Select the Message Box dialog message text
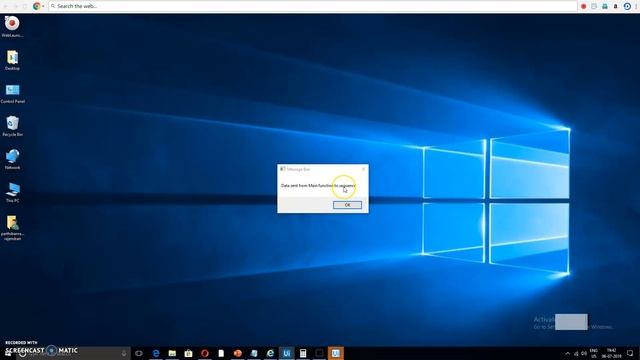Screen dimensions: 640x360 point(318,185)
